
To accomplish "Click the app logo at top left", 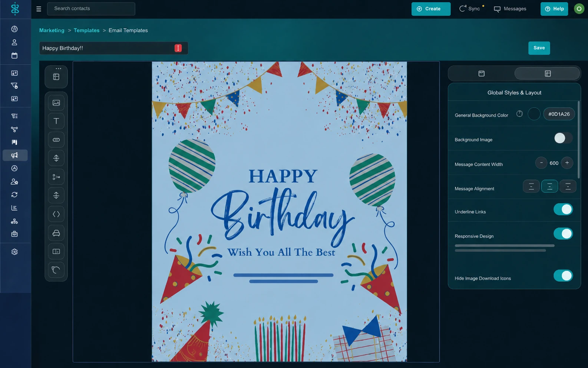I will [x=15, y=9].
